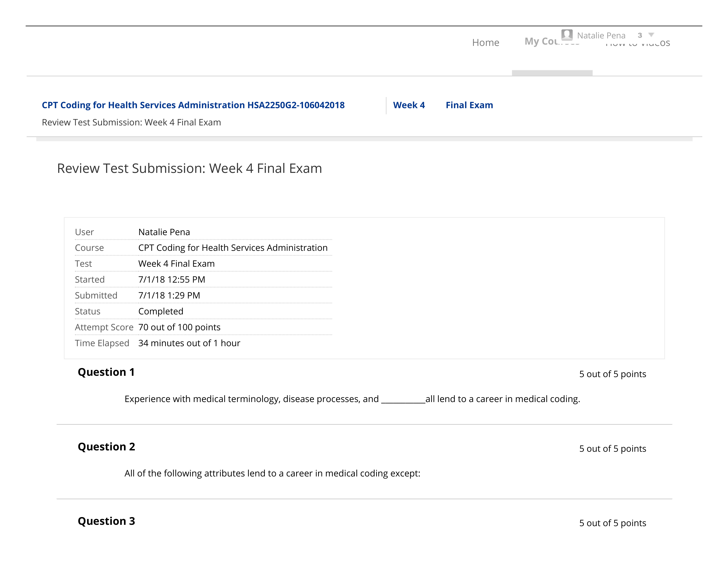This screenshot has width=728, height=563.
Task: Click the Question 2 score 5 out of 5 points
Action: (x=612, y=449)
